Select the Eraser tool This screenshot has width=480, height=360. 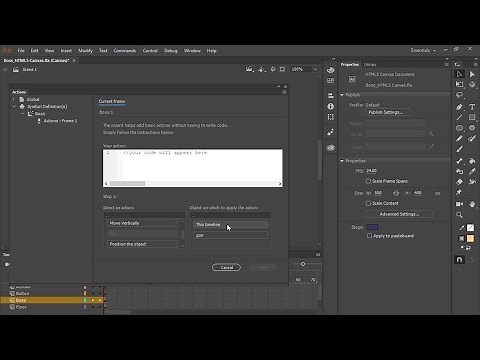[x=460, y=182]
